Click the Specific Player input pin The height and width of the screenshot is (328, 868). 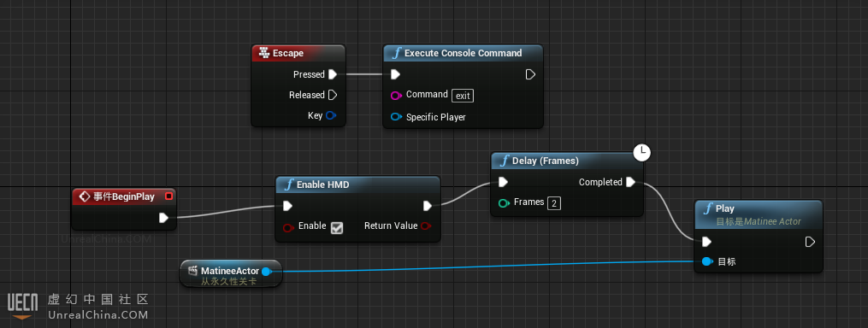click(x=396, y=117)
